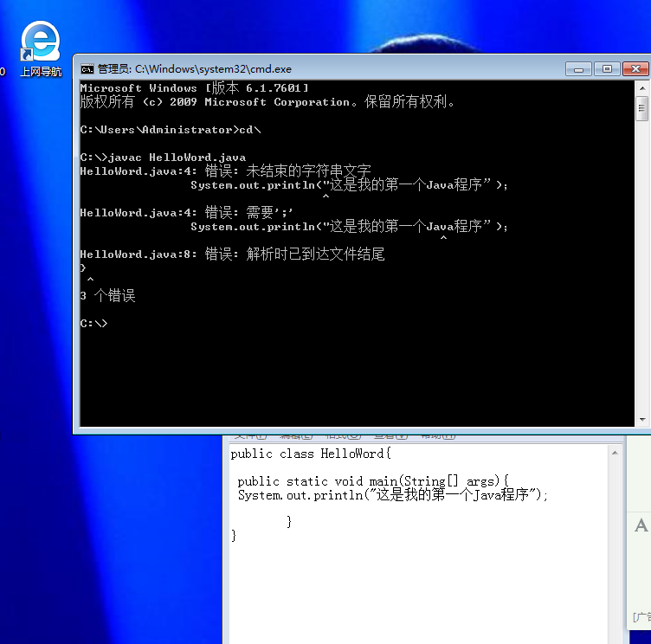Image resolution: width=651 pixels, height=644 pixels.
Task: Maximize the cmd.exe window
Action: (607, 69)
